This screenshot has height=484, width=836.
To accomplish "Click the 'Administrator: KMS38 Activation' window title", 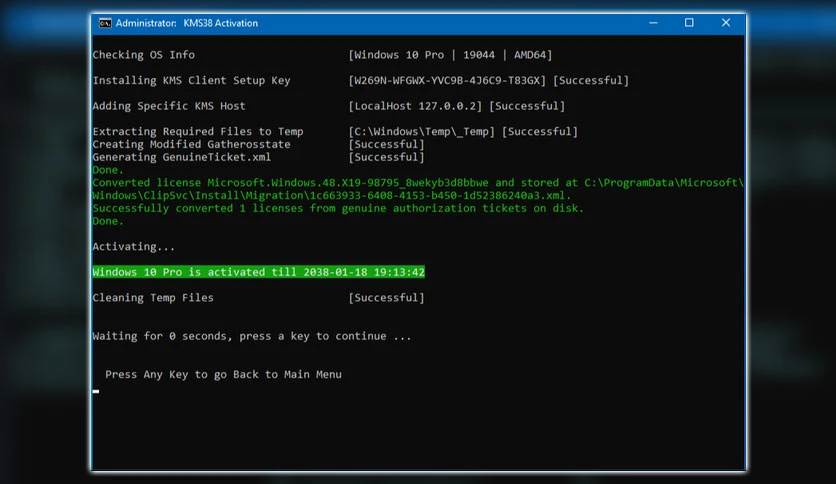I will 187,23.
